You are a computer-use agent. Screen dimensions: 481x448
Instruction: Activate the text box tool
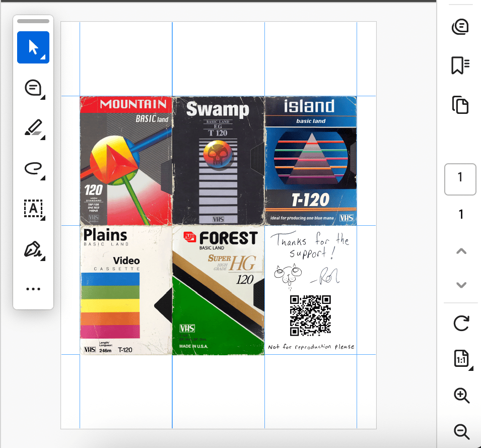[x=33, y=208]
